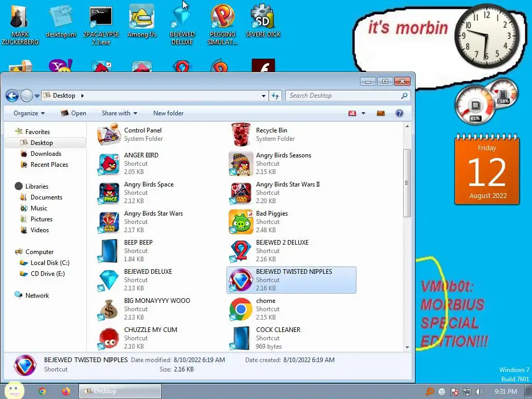This screenshot has width=532, height=399.
Task: Click the clock showing 9:31 PM
Action: [x=506, y=392]
